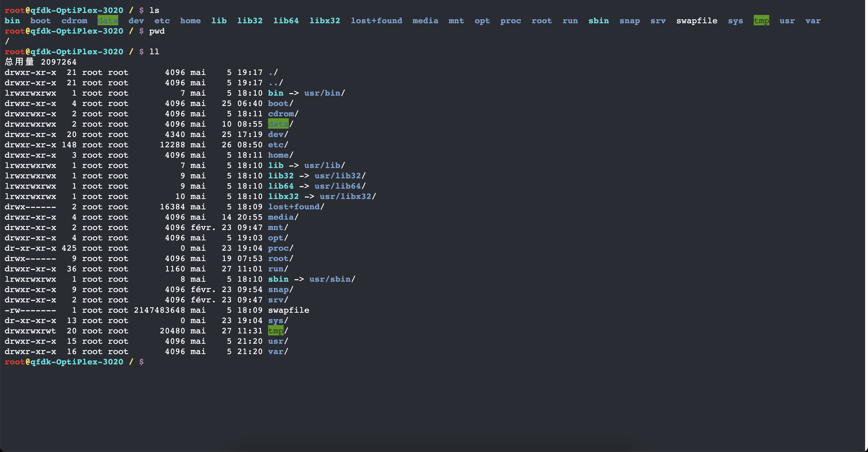Click the etc/ directory entry in listing
Image resolution: width=868 pixels, height=452 pixels.
pyautogui.click(x=276, y=145)
